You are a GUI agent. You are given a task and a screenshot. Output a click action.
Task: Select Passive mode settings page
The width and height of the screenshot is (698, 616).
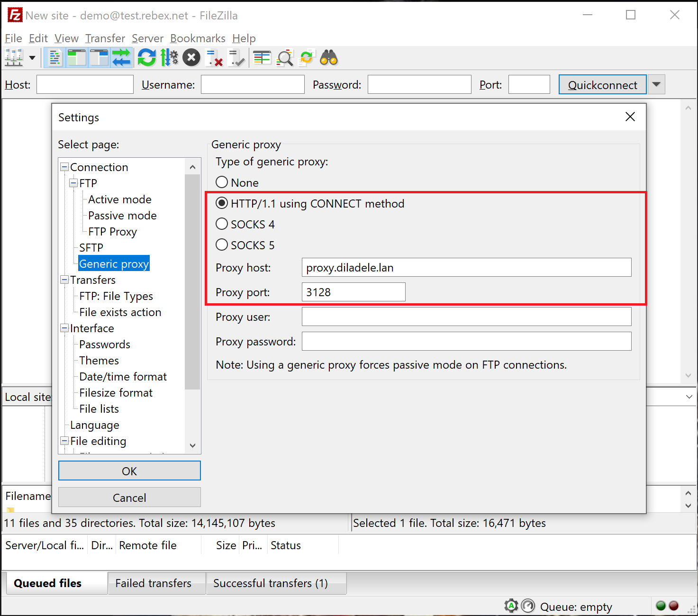pyautogui.click(x=122, y=215)
